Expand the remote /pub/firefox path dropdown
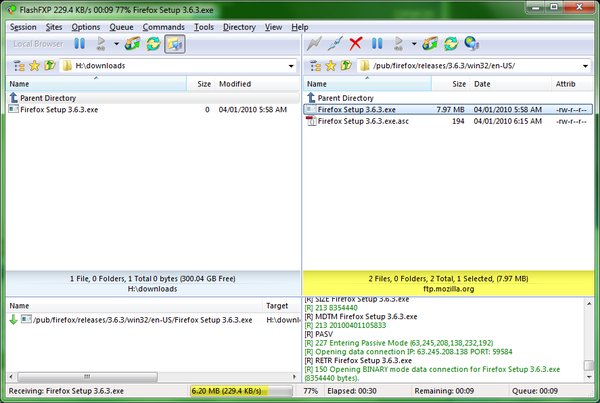The height and width of the screenshot is (403, 600). coord(588,66)
